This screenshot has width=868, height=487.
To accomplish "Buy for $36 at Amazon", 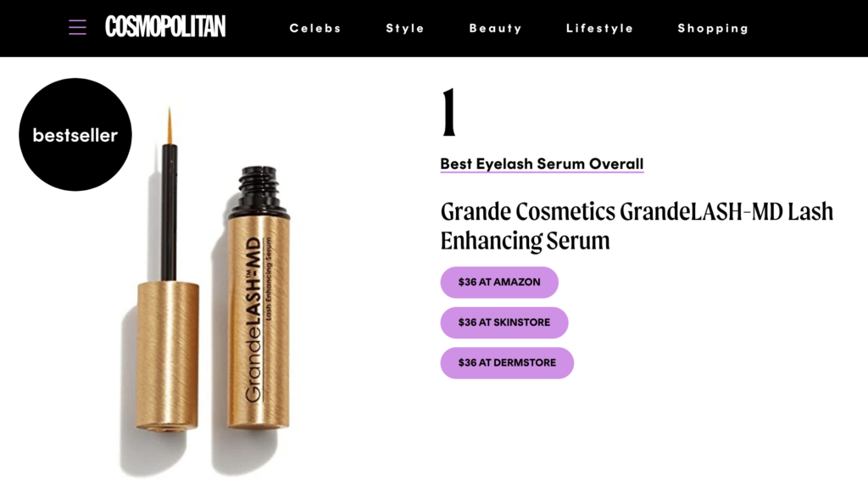I will (499, 282).
